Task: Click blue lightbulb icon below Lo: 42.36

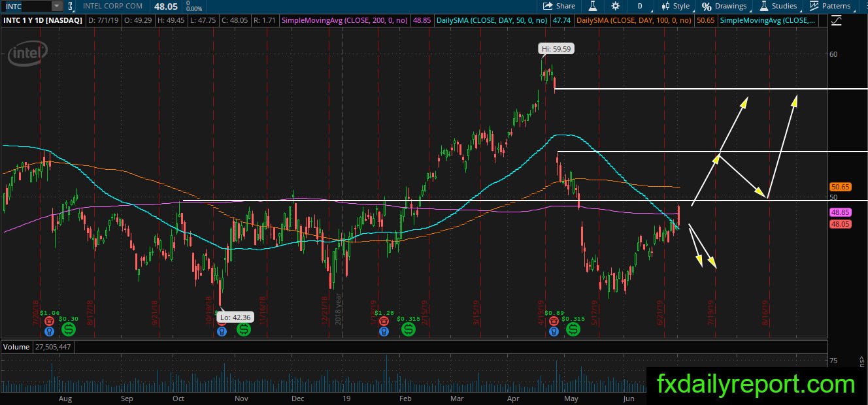Action: click(x=222, y=331)
